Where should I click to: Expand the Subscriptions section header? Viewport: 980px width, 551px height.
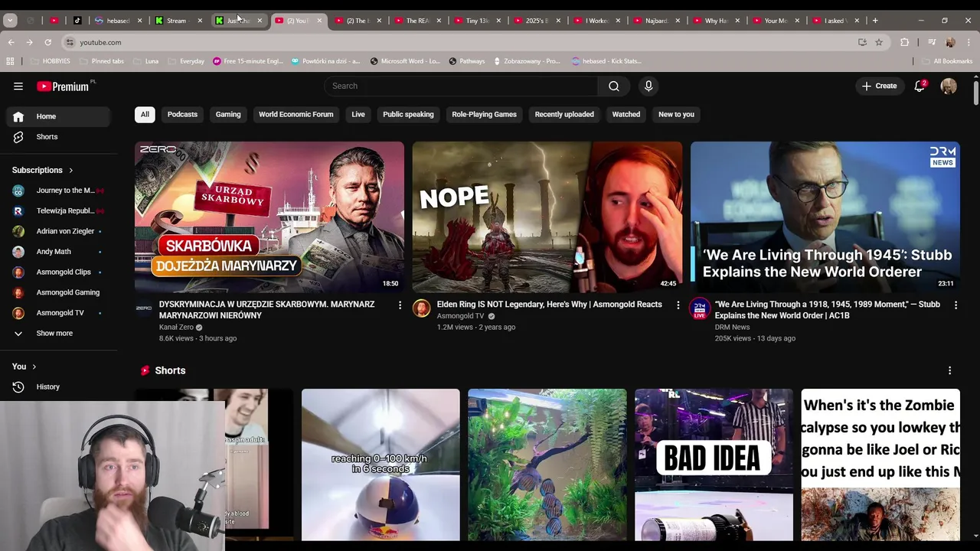point(43,170)
